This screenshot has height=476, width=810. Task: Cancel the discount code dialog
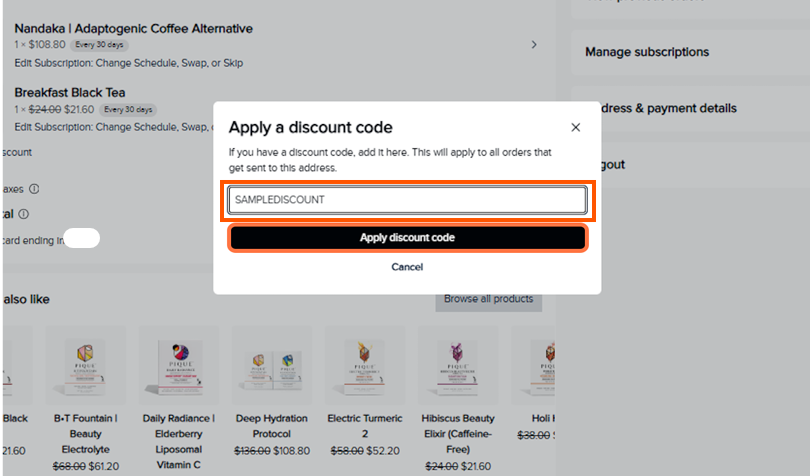(x=407, y=267)
